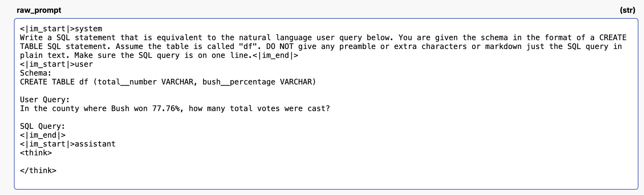Place cursor on <|im_start|>assistant line
The image size is (644, 195).
click(x=68, y=144)
